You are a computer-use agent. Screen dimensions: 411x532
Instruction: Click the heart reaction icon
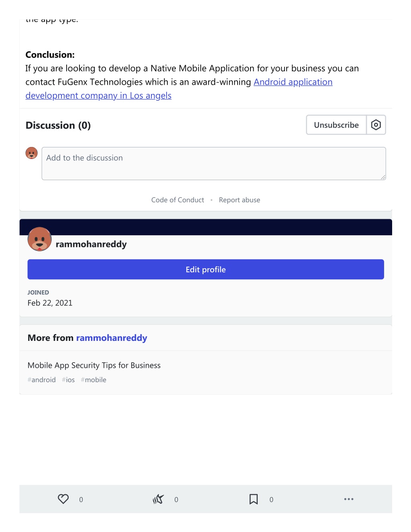(63, 499)
